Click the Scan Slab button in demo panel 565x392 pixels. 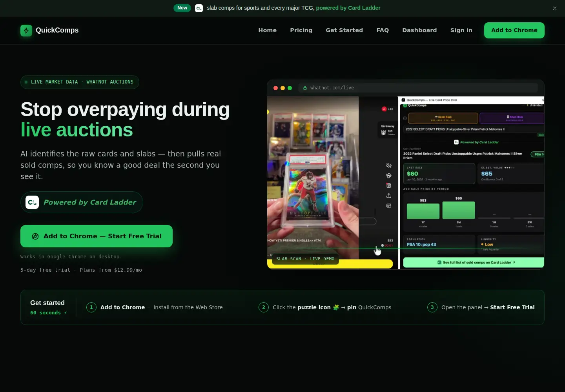[443, 118]
